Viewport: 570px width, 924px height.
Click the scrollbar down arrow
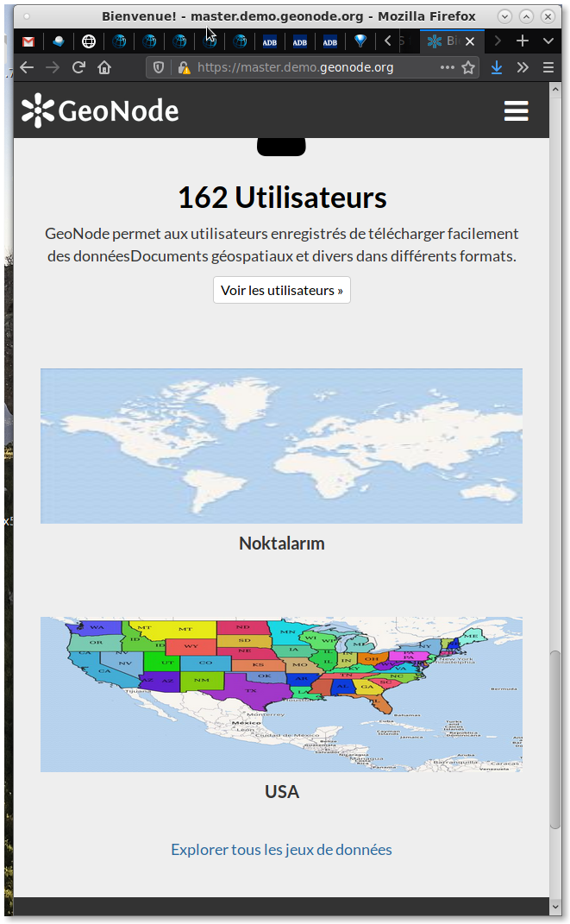tap(555, 907)
